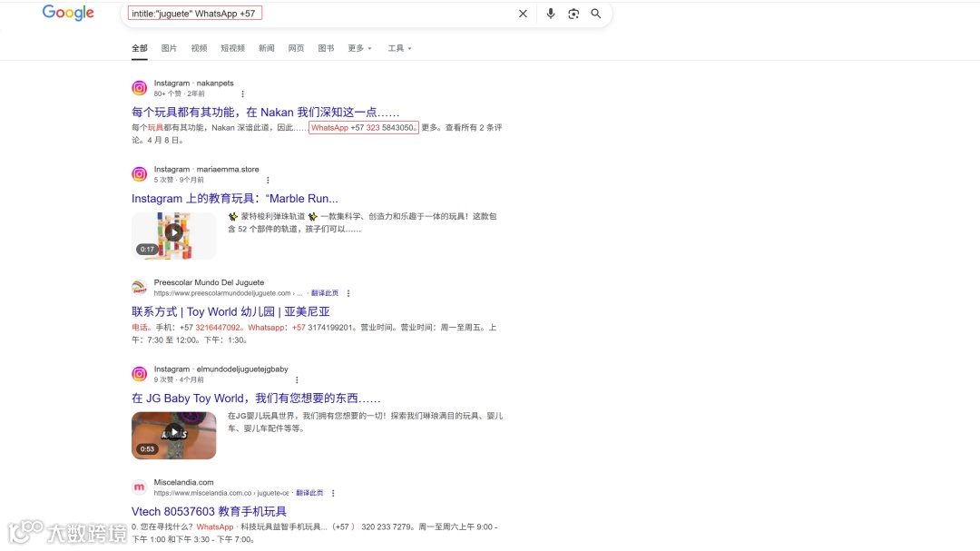980x551 pixels.
Task: Open the 短视频 tab
Action: click(232, 48)
